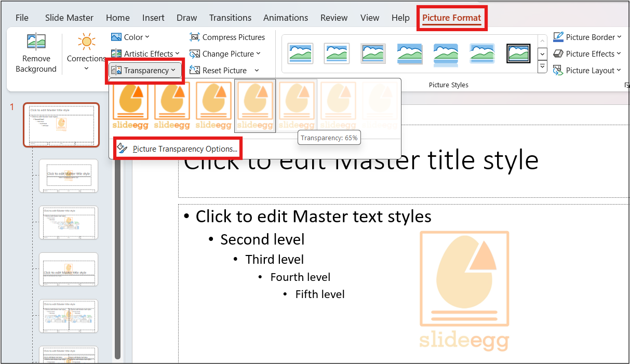Click Reset Picture
Image resolution: width=630 pixels, height=364 pixels.
(218, 70)
